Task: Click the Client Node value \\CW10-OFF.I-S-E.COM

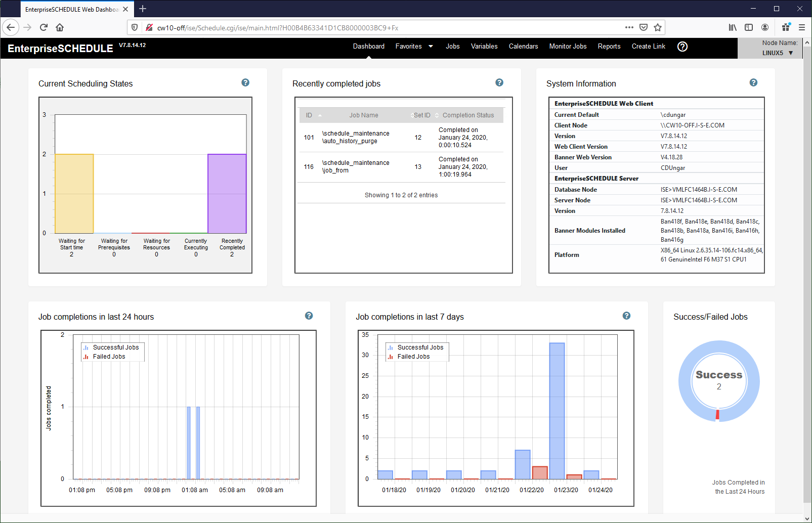Action: [x=692, y=125]
